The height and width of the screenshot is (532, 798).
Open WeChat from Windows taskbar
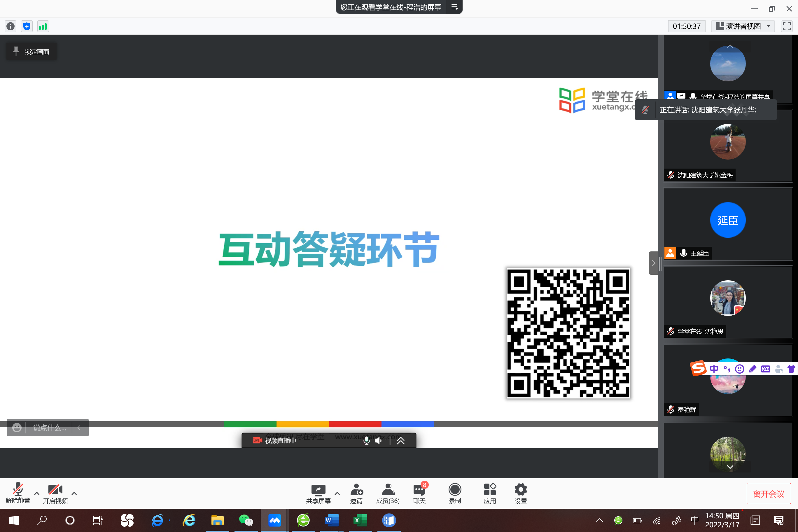[x=246, y=520]
